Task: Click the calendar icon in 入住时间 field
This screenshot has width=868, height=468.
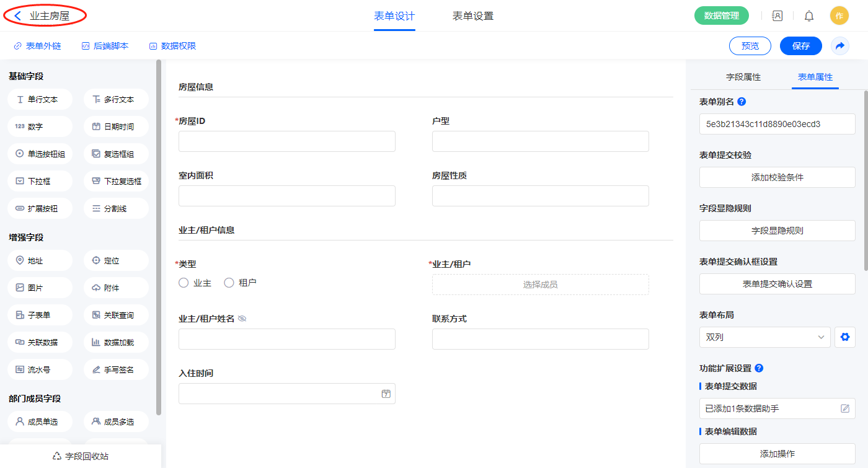Action: [x=386, y=394]
